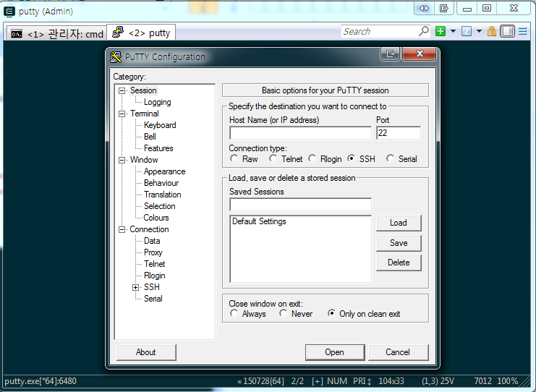536x392 pixels.
Task: Collapse the Connection tree node
Action: pyautogui.click(x=122, y=230)
